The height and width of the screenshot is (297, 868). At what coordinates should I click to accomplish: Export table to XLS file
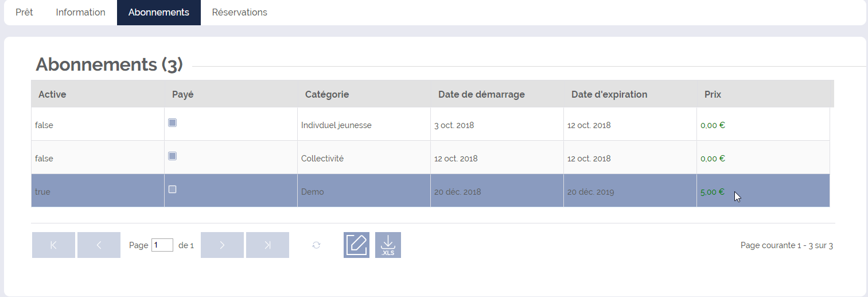pos(388,245)
